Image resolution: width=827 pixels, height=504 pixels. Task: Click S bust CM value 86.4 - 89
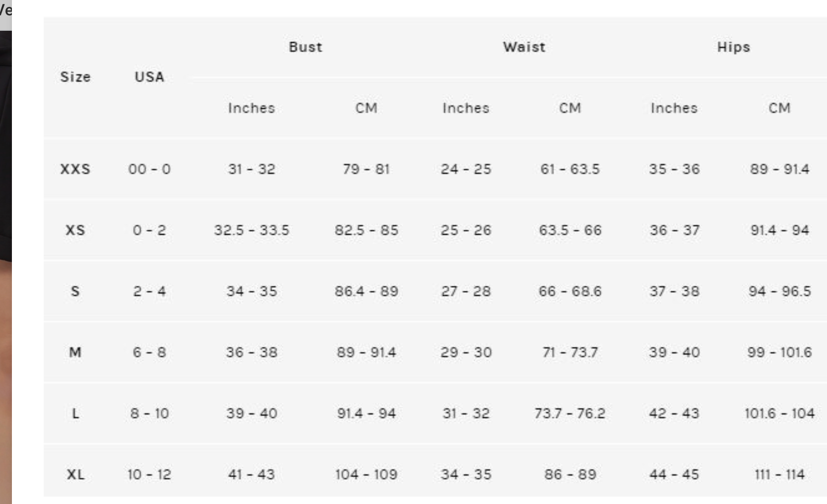point(366,291)
